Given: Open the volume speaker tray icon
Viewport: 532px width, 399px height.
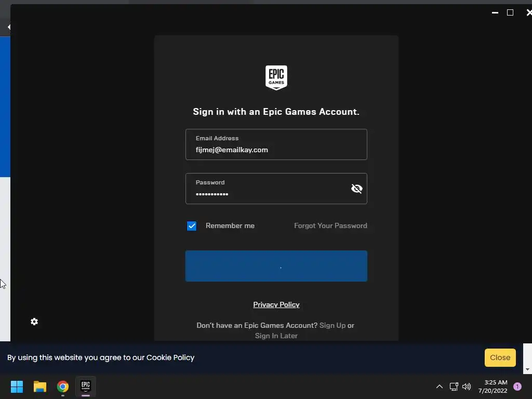Looking at the screenshot, I should 467,387.
